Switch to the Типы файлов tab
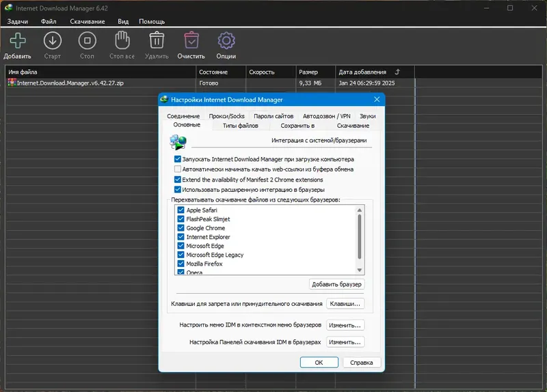This screenshot has height=392, width=547. [x=241, y=126]
